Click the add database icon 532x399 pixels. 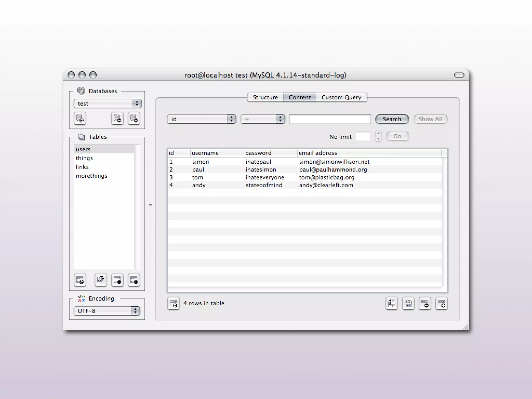(x=134, y=119)
